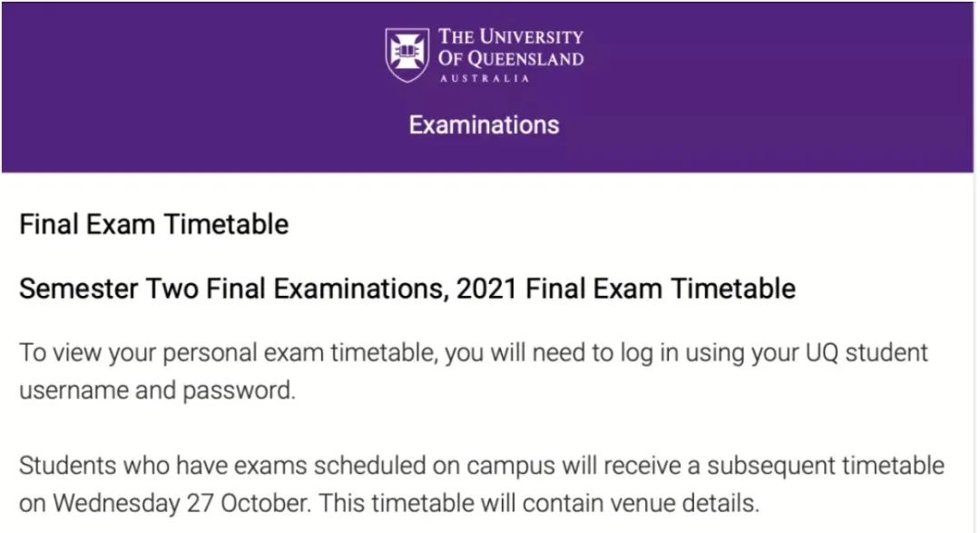The width and height of the screenshot is (980, 533).
Task: Open the Examinations header title
Action: point(485,125)
